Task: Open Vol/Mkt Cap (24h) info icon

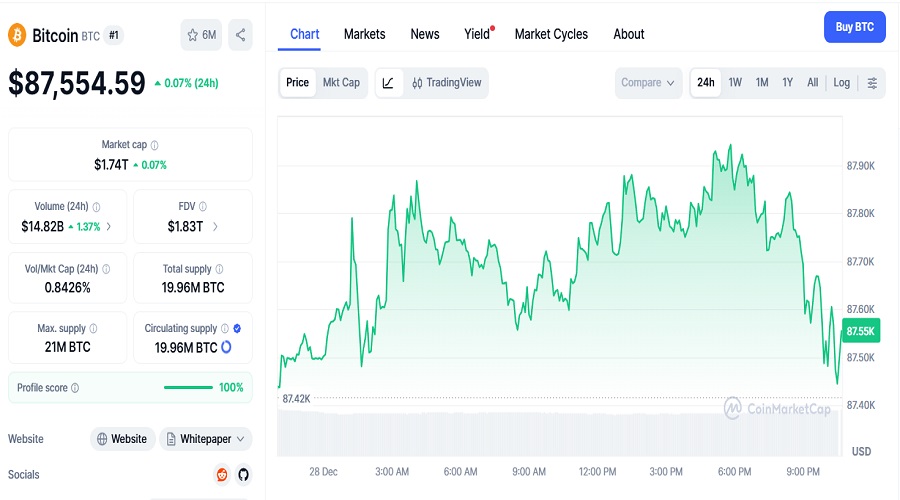Action: 106,269
